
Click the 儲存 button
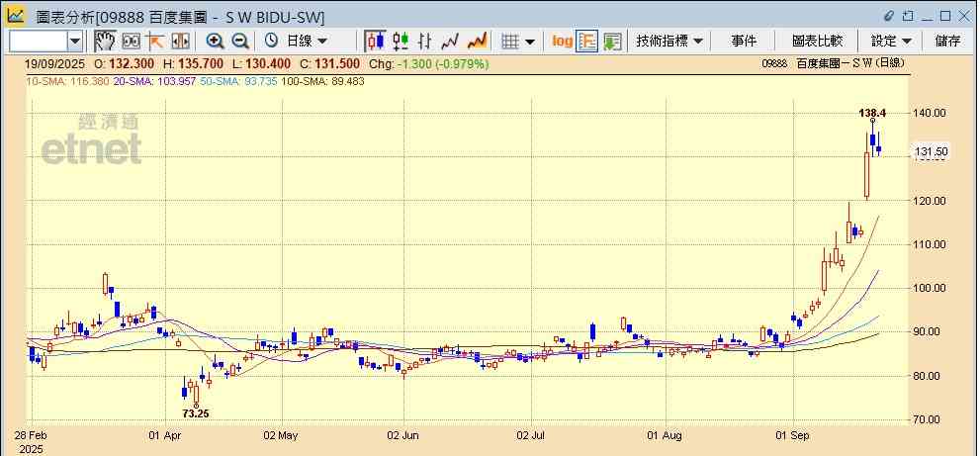pyautogui.click(x=948, y=42)
